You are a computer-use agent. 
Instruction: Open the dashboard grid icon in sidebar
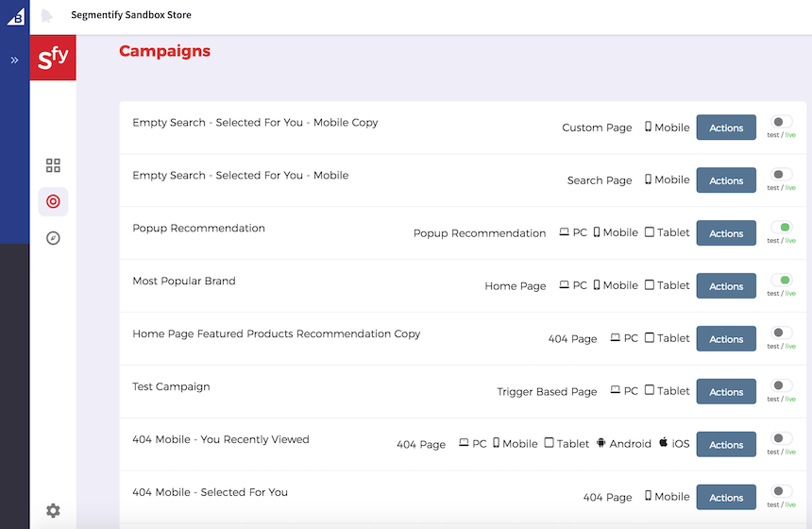(x=53, y=165)
